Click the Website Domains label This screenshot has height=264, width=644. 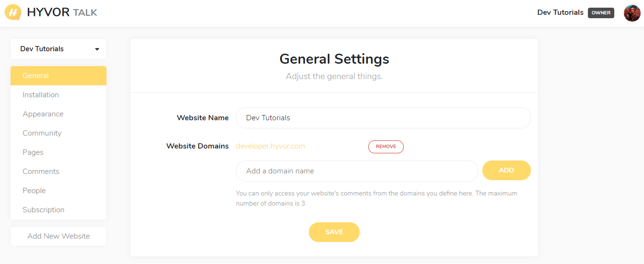198,146
